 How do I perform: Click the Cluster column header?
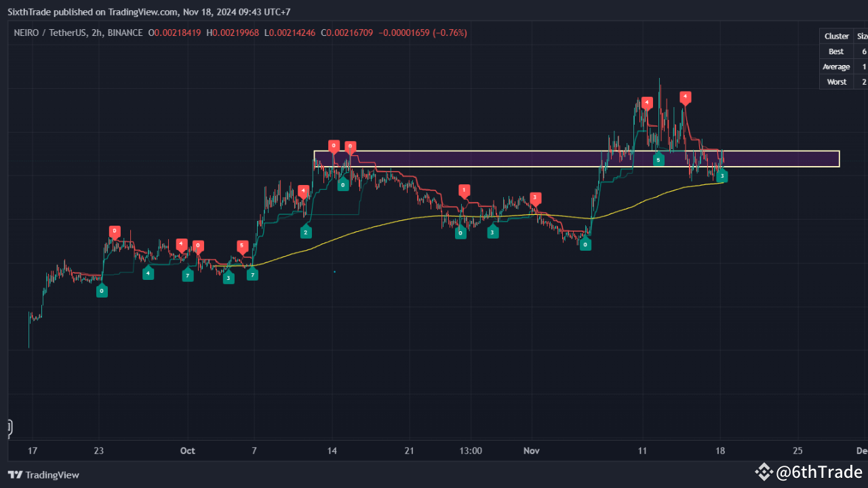tap(836, 36)
